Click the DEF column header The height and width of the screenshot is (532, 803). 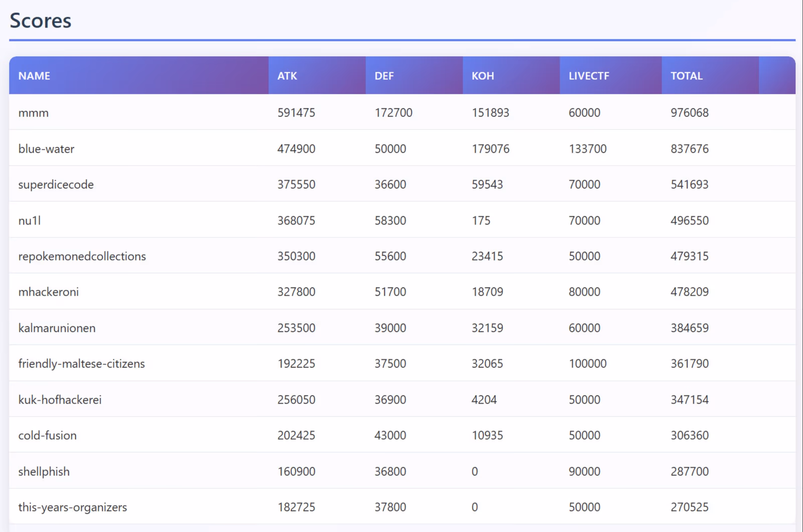384,76
